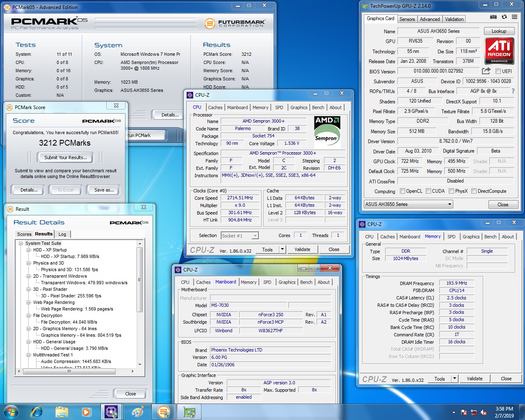Viewport: 525px width, 420px height.
Task: Open the Log tab in Result Details
Action: (62, 234)
